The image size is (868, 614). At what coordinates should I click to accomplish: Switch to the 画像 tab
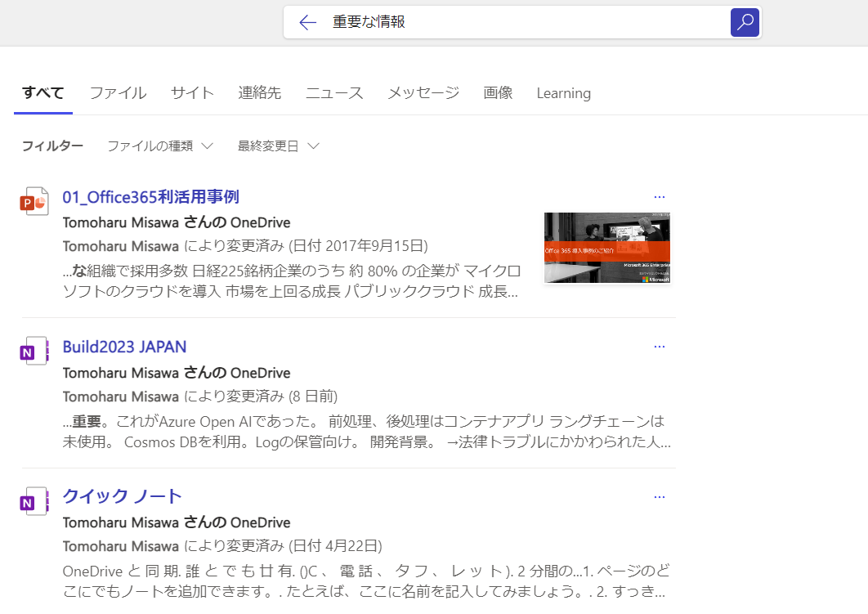click(x=499, y=93)
